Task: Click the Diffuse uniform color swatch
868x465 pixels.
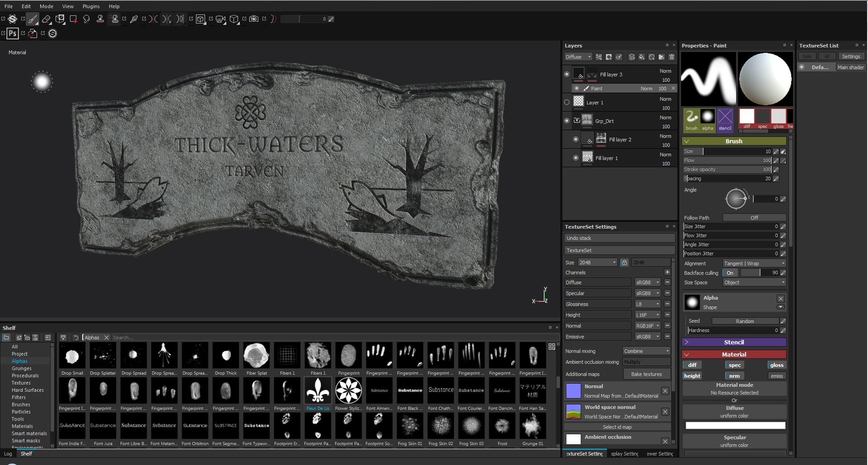Action: (x=735, y=425)
